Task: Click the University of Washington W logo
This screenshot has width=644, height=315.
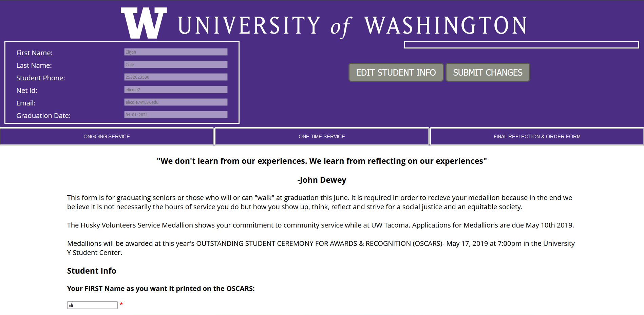Action: click(144, 23)
